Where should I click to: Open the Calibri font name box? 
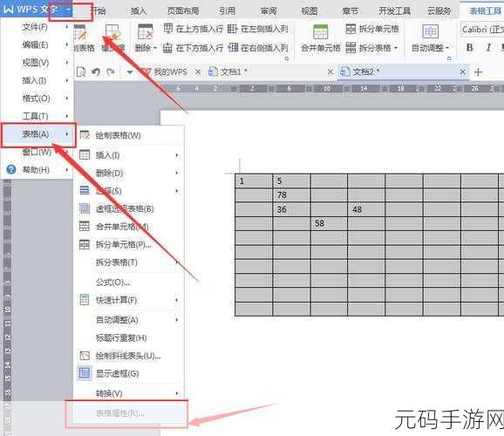click(482, 30)
